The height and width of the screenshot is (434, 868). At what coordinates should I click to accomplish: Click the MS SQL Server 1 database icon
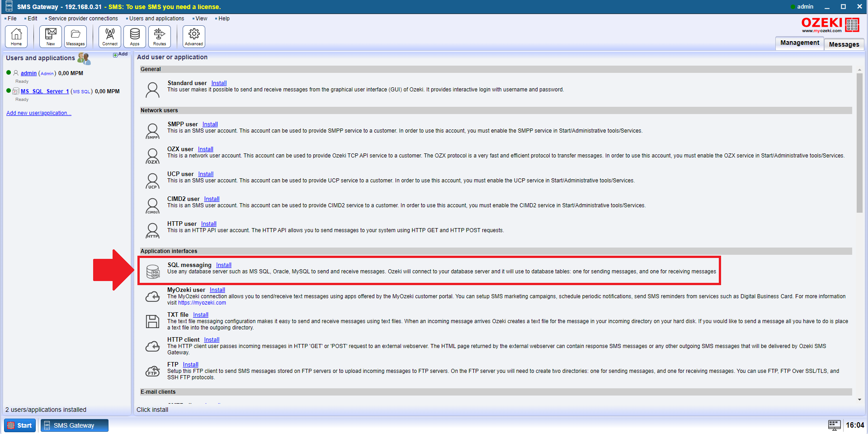point(16,91)
